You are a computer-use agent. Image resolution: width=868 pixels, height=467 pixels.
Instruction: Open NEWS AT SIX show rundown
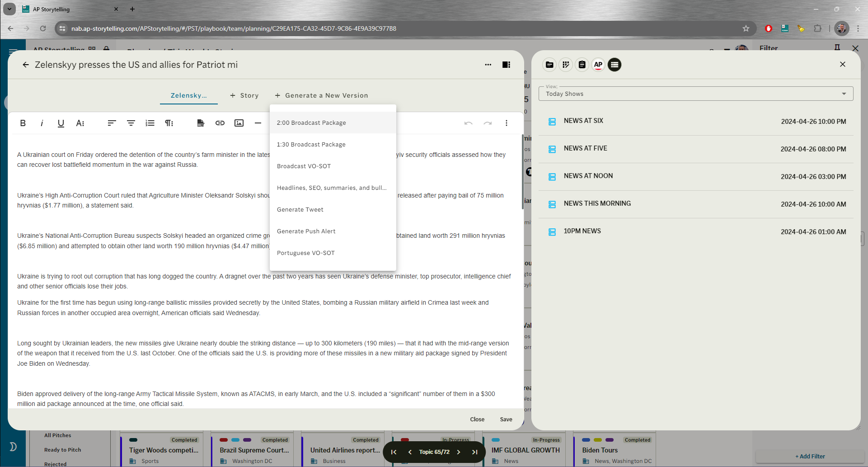pyautogui.click(x=583, y=121)
